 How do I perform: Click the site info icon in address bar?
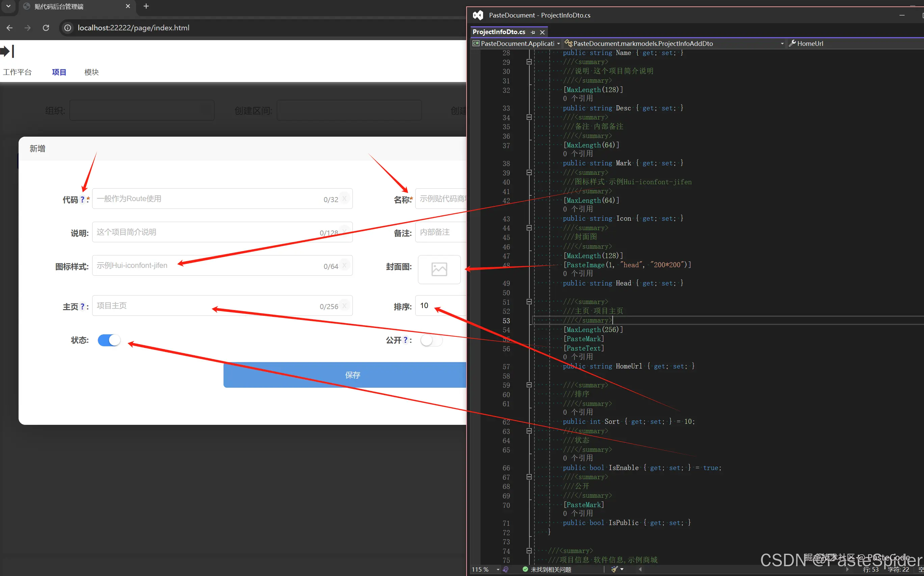[68, 28]
